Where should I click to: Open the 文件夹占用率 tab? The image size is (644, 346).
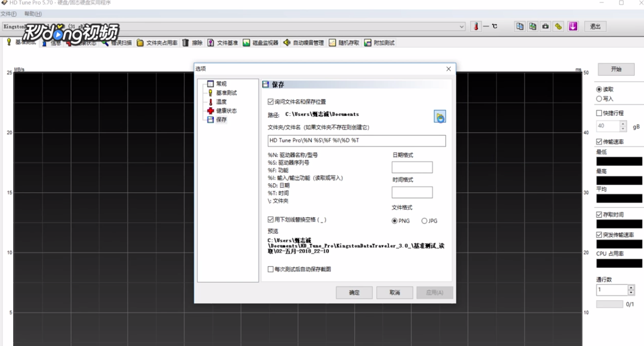pos(157,43)
